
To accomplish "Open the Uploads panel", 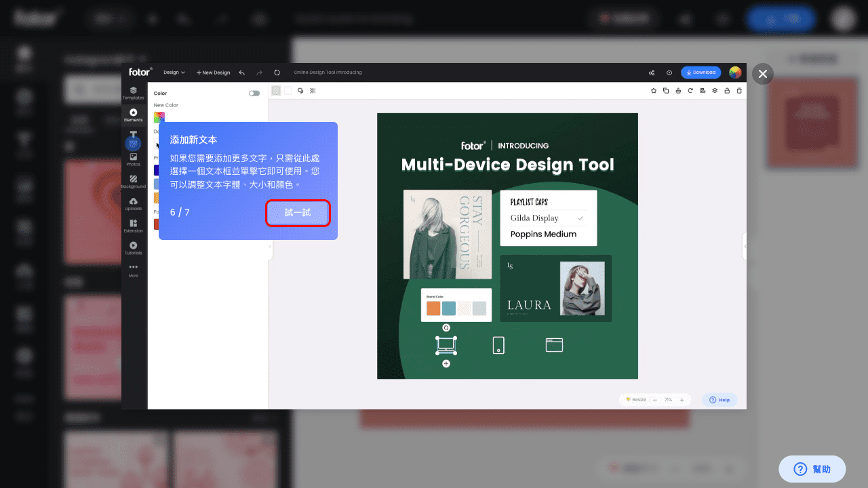I will click(x=134, y=203).
